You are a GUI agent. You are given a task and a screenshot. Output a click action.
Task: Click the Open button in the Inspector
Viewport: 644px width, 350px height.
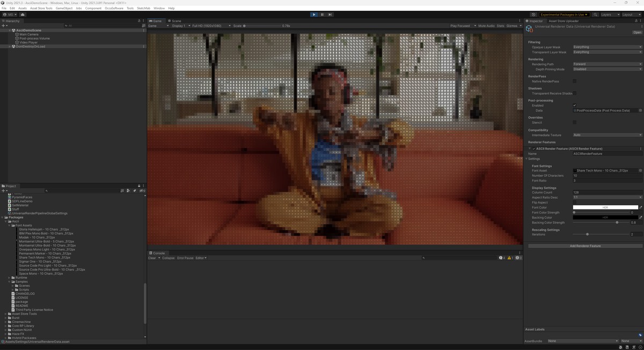pyautogui.click(x=637, y=32)
